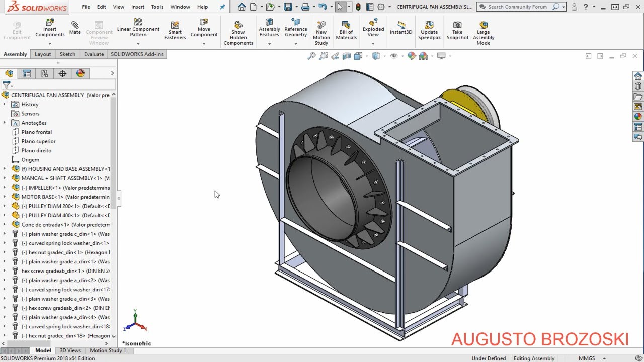Click Section View icon
The width and height of the screenshot is (644, 362).
pyautogui.click(x=347, y=56)
